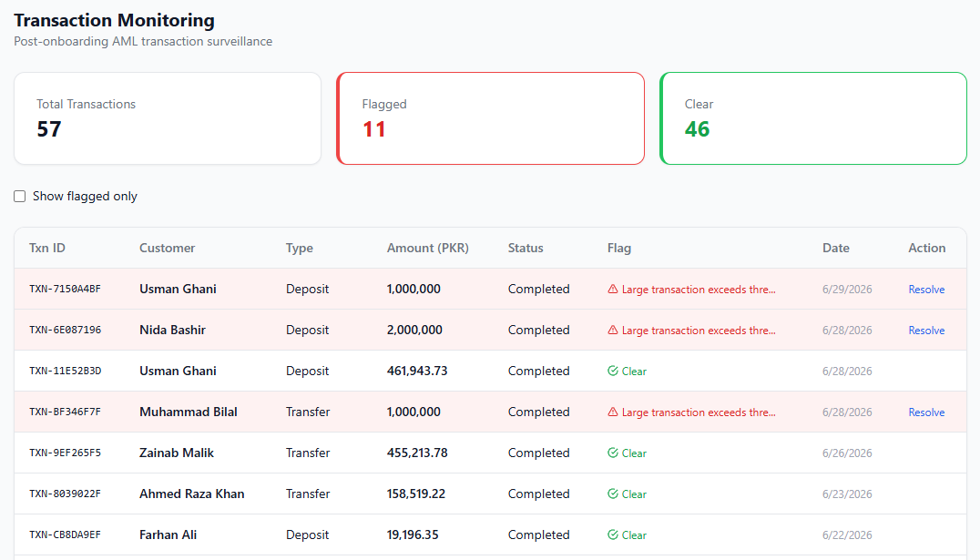Select transaction ID TXN-8039022F

click(x=65, y=494)
